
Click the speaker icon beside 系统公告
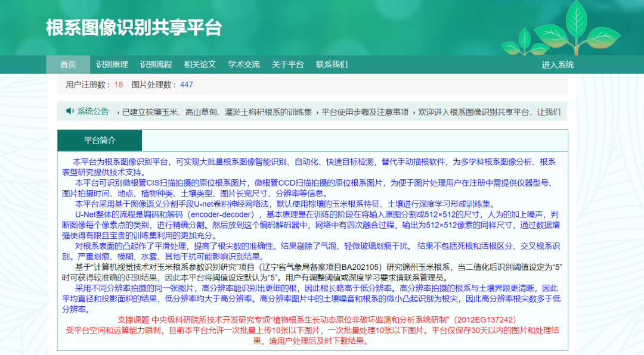pyautogui.click(x=70, y=111)
